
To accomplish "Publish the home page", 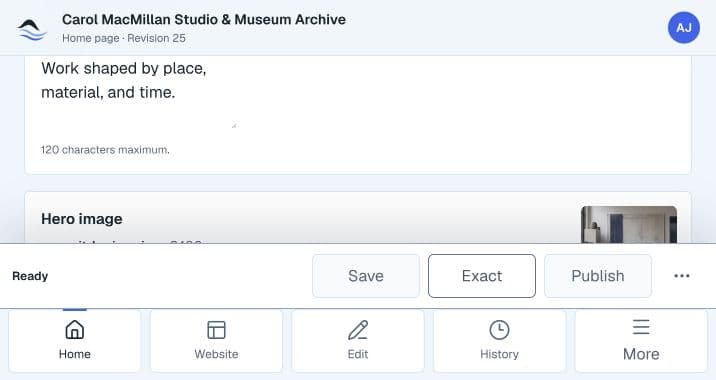I will (598, 276).
